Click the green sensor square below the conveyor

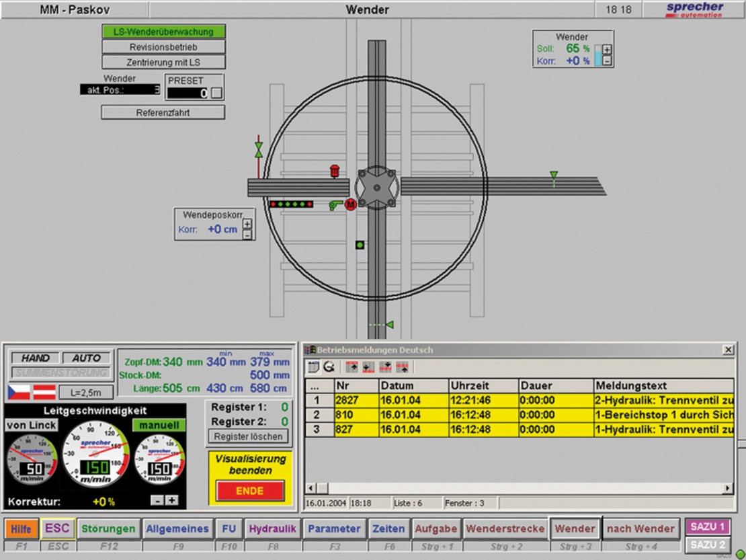[360, 245]
